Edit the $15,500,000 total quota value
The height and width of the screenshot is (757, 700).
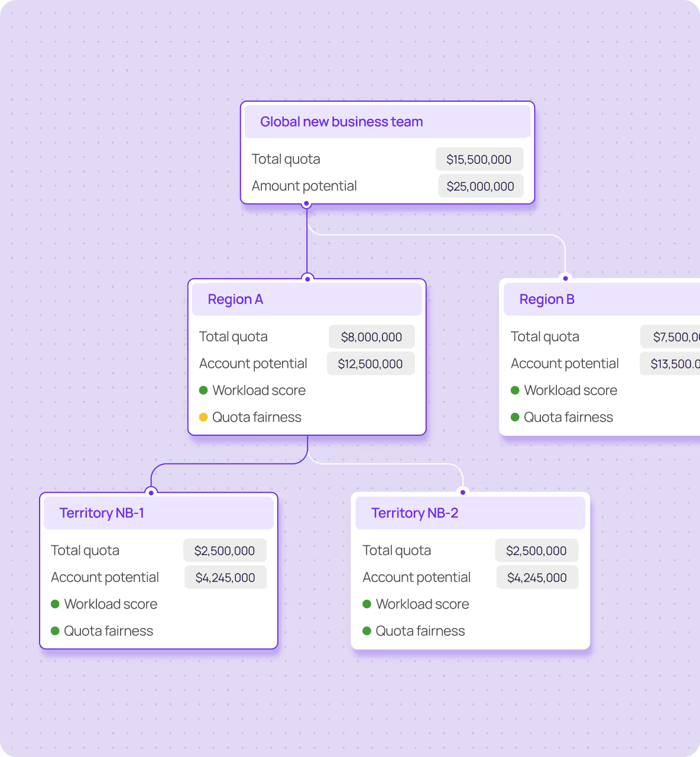[x=479, y=159]
